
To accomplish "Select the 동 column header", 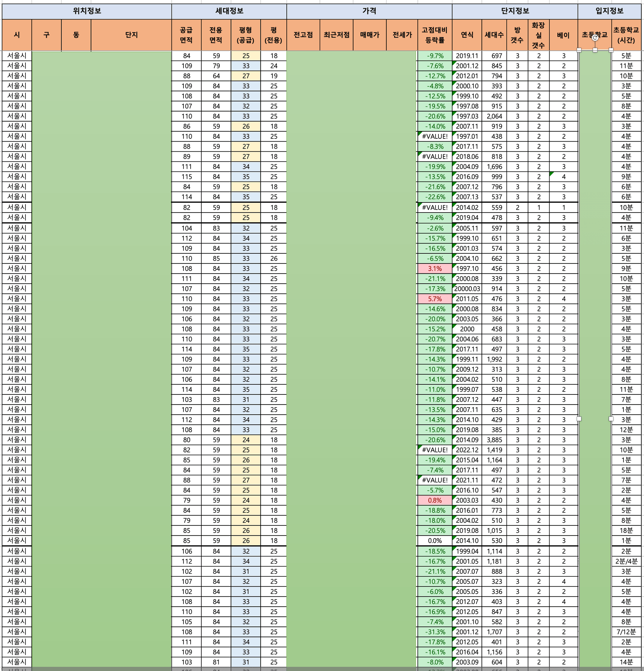I will (76, 35).
